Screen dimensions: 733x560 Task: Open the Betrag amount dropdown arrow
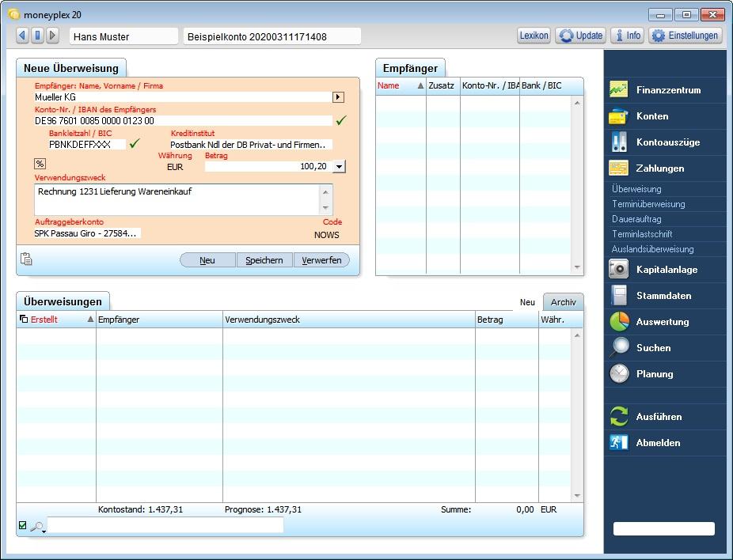(x=340, y=166)
